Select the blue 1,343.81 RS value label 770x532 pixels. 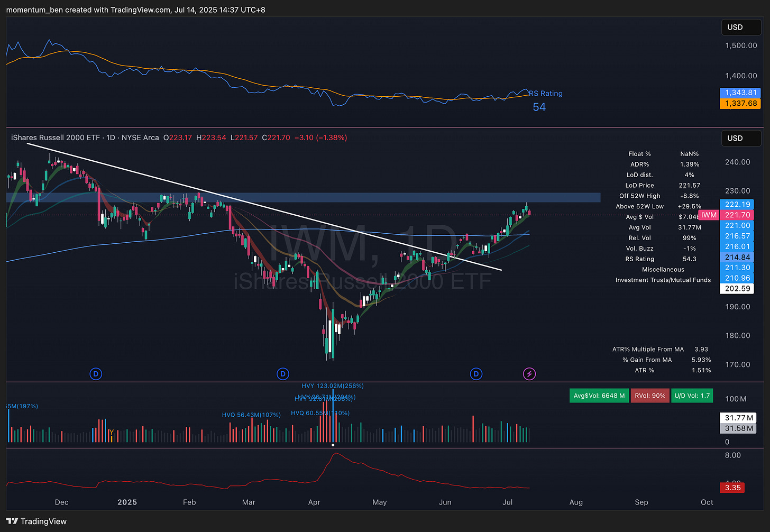tap(740, 93)
